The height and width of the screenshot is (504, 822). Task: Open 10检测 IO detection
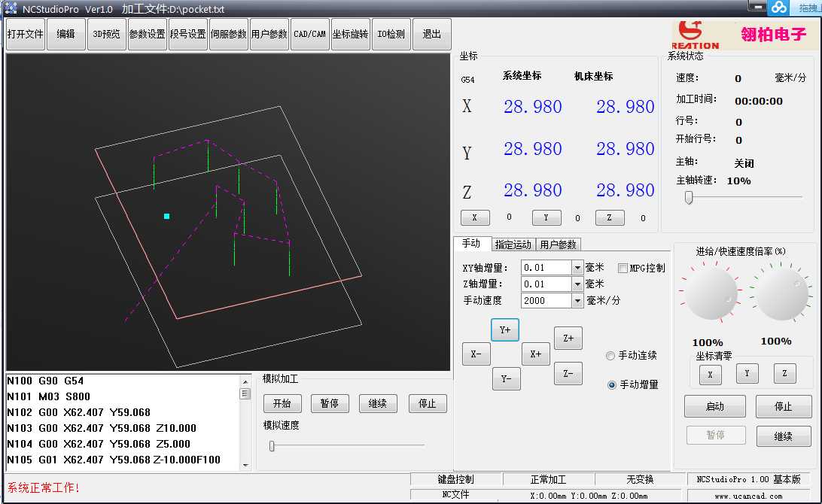(391, 34)
